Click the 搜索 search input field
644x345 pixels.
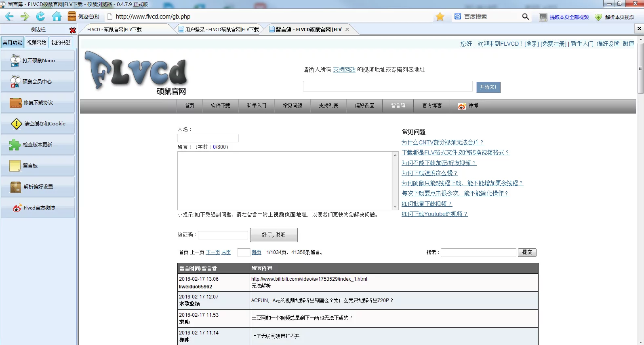point(479,252)
